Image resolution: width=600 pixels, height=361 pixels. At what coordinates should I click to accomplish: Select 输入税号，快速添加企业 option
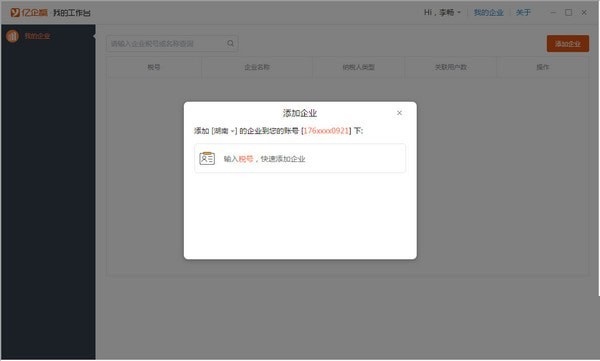[x=300, y=158]
